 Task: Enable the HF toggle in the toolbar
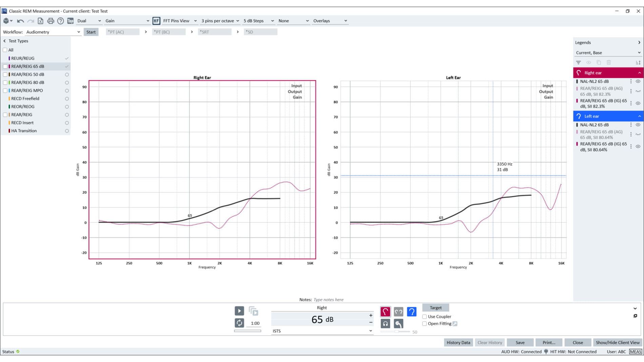click(156, 21)
